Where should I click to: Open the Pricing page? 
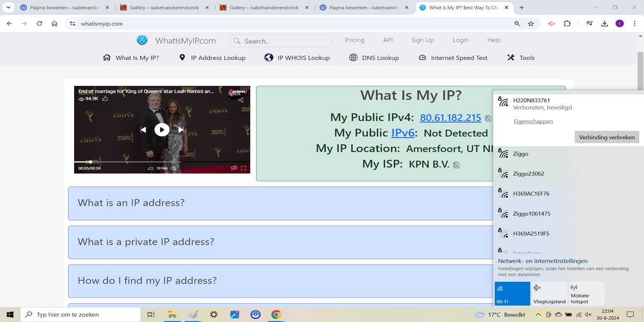pyautogui.click(x=355, y=40)
